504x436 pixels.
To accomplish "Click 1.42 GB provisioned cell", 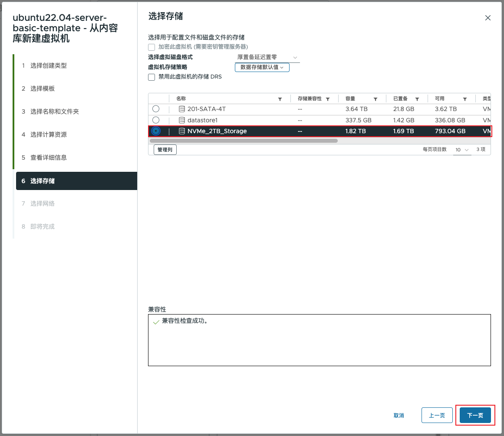I will (404, 120).
